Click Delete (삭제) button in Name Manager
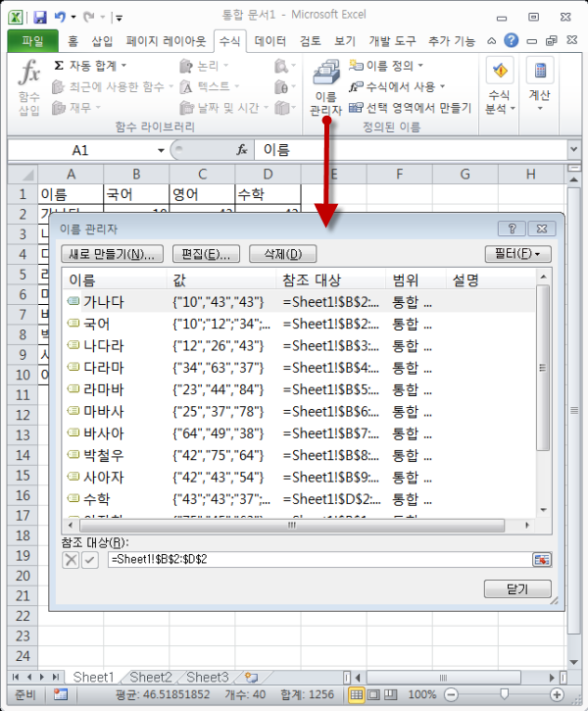This screenshot has height=711, width=588. tap(282, 253)
